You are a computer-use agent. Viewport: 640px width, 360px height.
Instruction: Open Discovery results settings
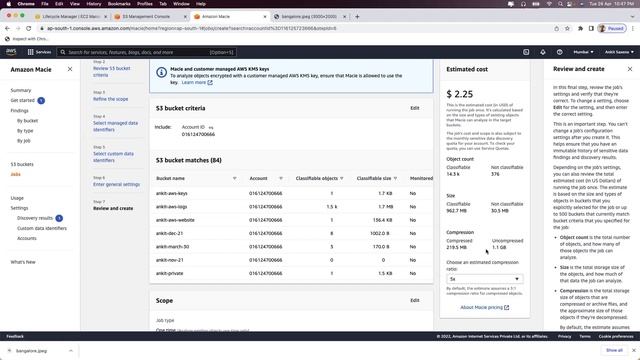tap(35, 218)
